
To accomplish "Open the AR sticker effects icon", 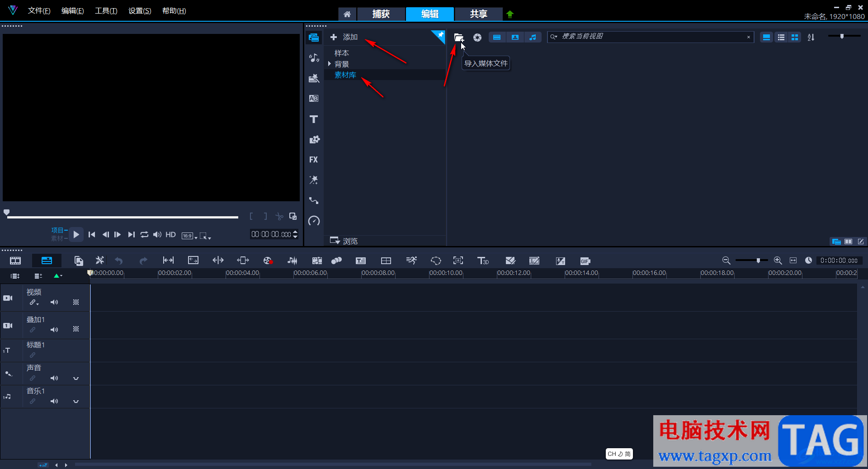I will (314, 180).
